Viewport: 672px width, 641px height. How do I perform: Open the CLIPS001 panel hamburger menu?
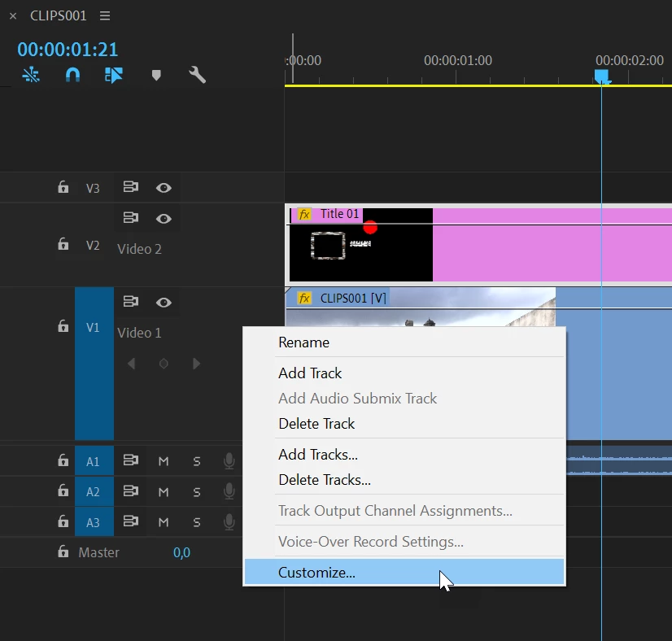point(105,15)
